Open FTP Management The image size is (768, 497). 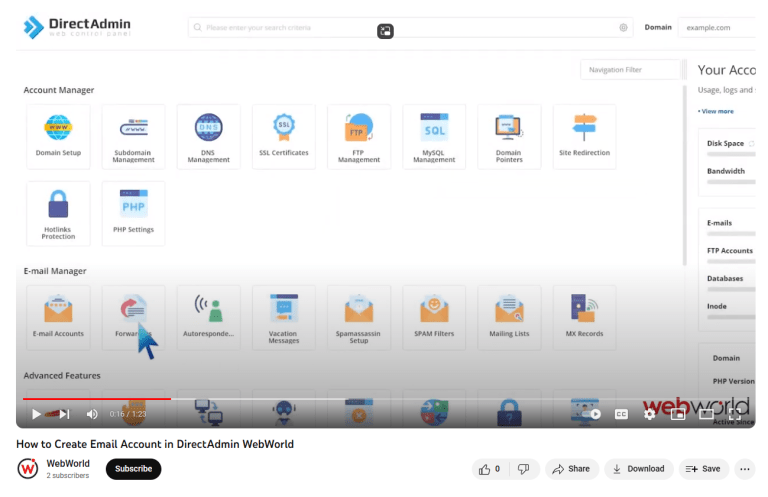point(359,137)
